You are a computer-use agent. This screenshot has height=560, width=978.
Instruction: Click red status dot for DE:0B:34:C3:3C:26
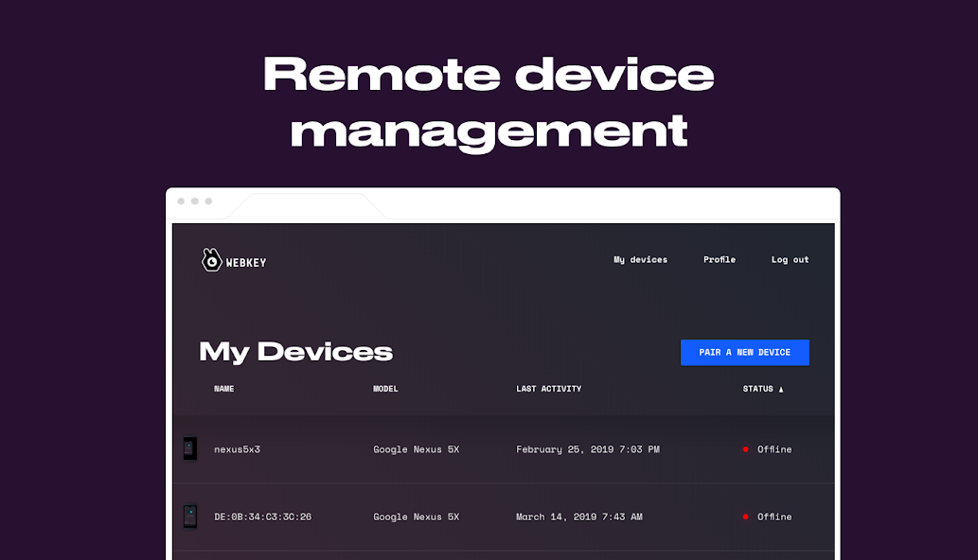pyautogui.click(x=745, y=516)
